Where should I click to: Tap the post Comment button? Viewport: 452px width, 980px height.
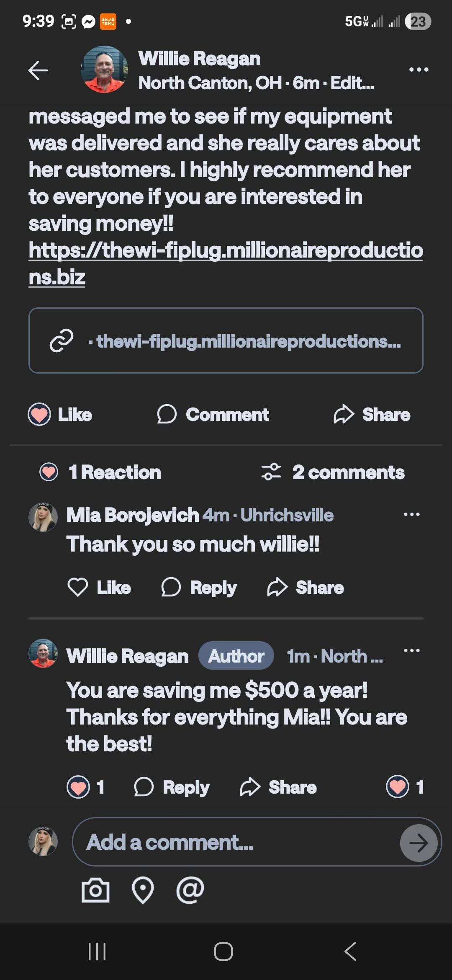213,415
